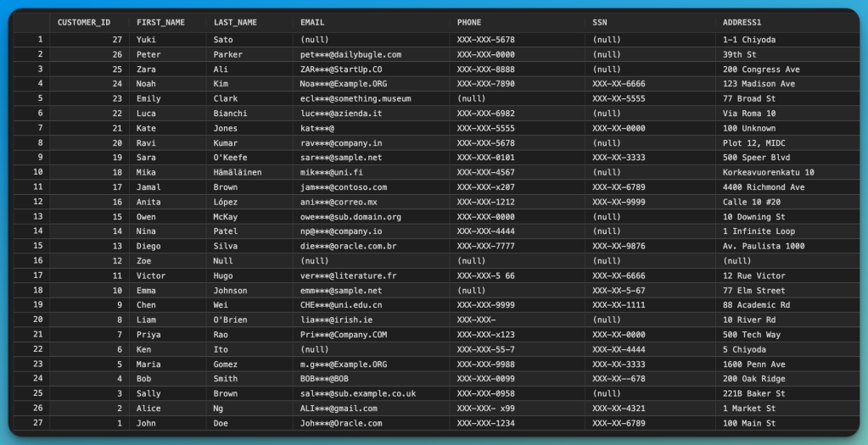The image size is (868, 445).
Task: Click row number 16 in the gutter
Action: tap(38, 261)
